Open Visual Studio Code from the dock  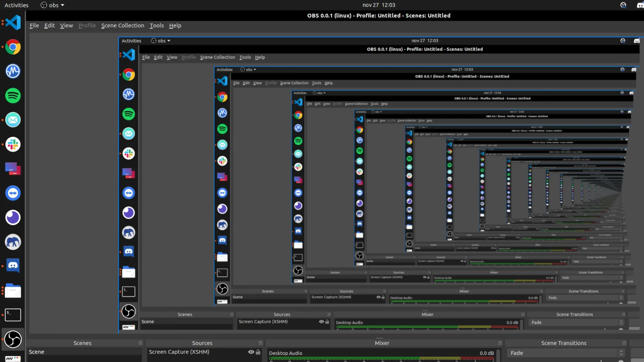coord(13,23)
